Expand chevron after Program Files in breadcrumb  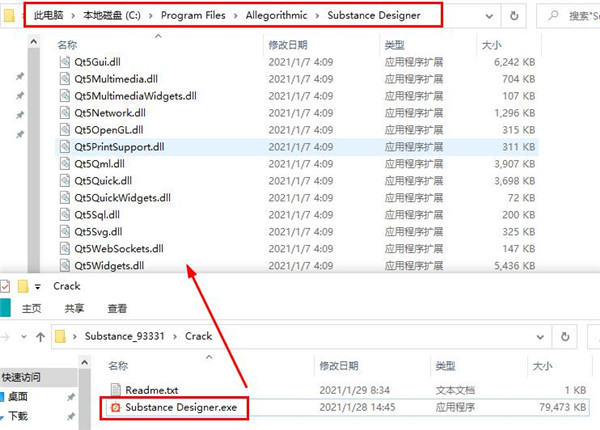(x=235, y=16)
